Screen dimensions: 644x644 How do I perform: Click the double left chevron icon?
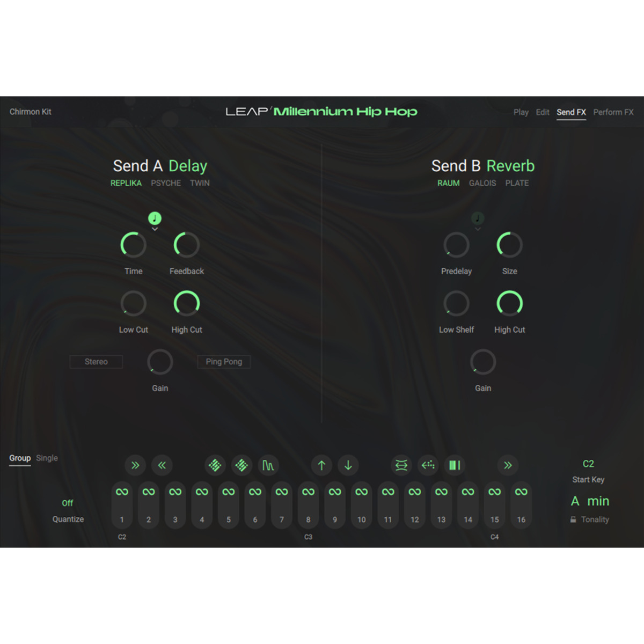(x=162, y=465)
